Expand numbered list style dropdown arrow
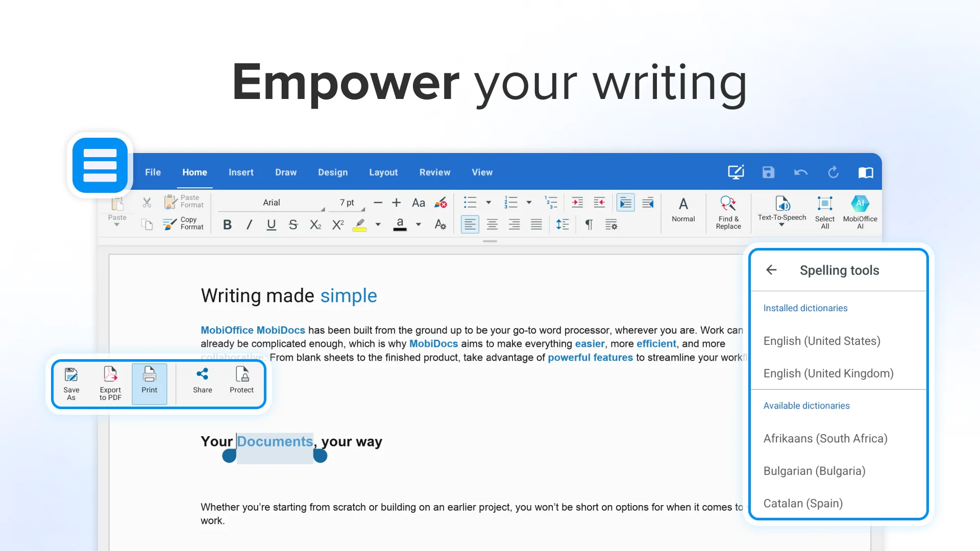This screenshot has width=980, height=551. (x=529, y=203)
